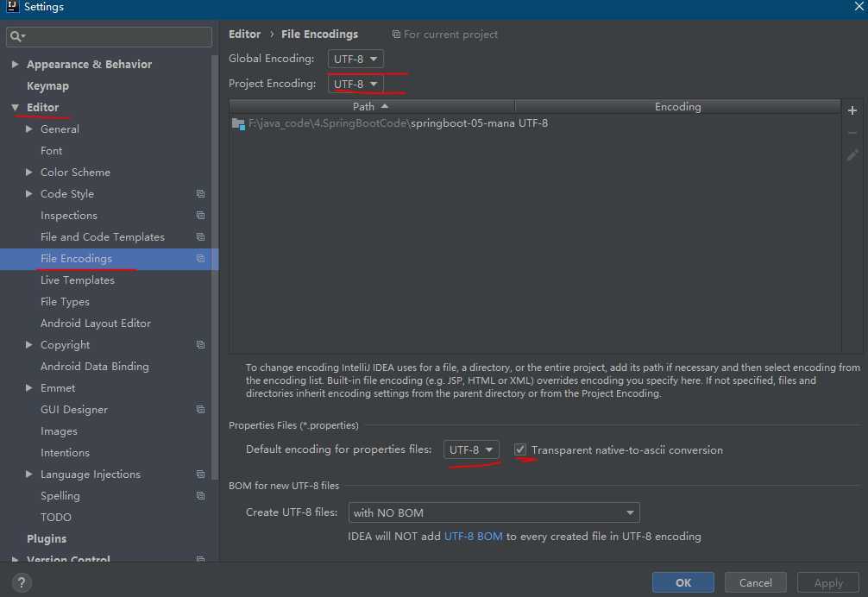Expand the Copyright node

(28, 345)
